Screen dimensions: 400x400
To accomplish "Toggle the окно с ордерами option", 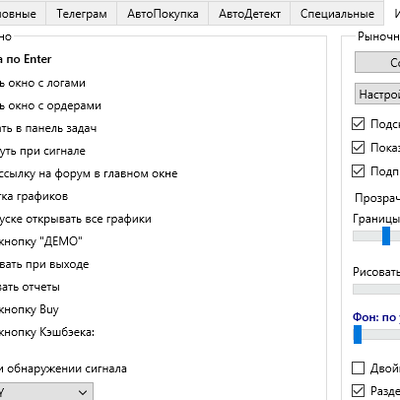I will 51,106.
